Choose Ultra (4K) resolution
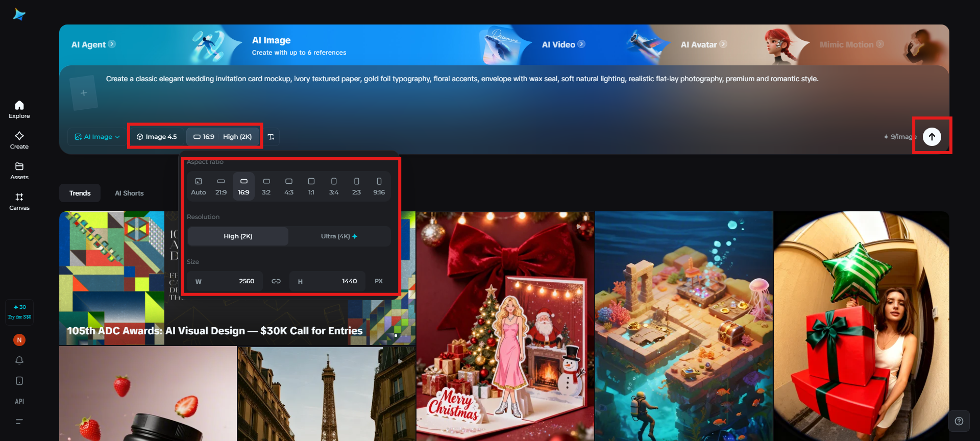The height and width of the screenshot is (441, 980). pos(339,236)
